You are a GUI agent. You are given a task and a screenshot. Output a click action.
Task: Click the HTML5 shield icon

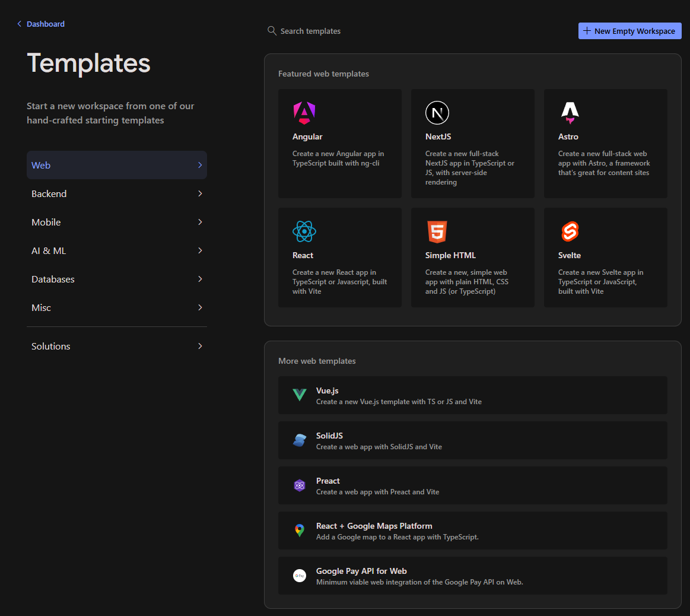click(x=437, y=231)
